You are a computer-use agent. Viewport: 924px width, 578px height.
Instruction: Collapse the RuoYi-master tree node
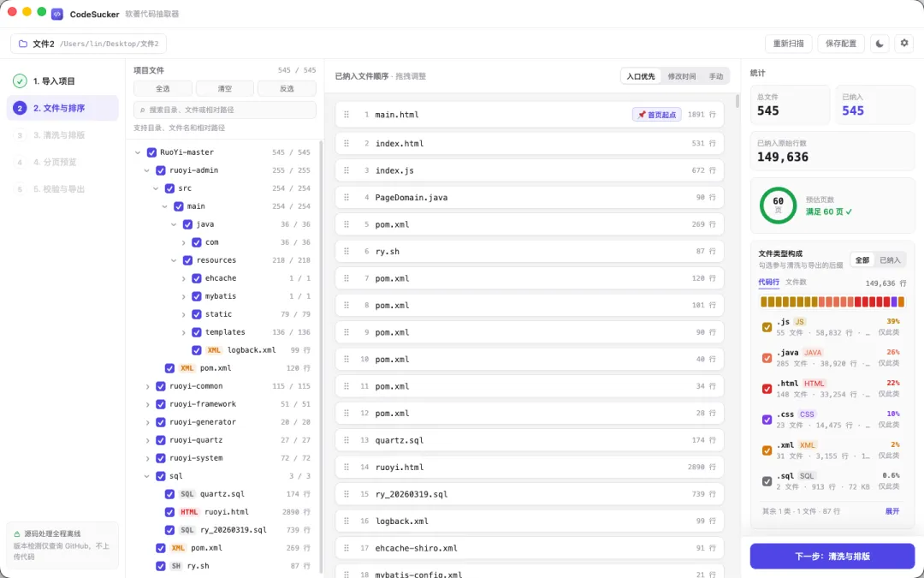(x=138, y=152)
